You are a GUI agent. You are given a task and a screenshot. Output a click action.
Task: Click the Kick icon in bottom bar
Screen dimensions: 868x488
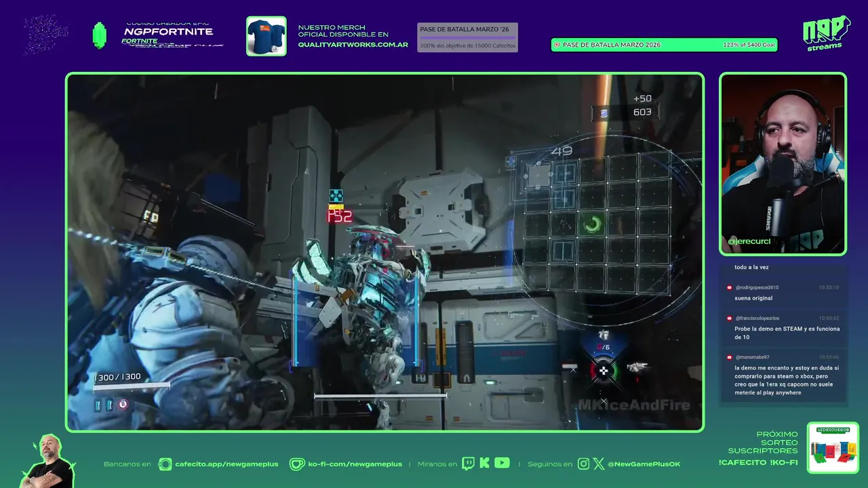[x=484, y=464]
